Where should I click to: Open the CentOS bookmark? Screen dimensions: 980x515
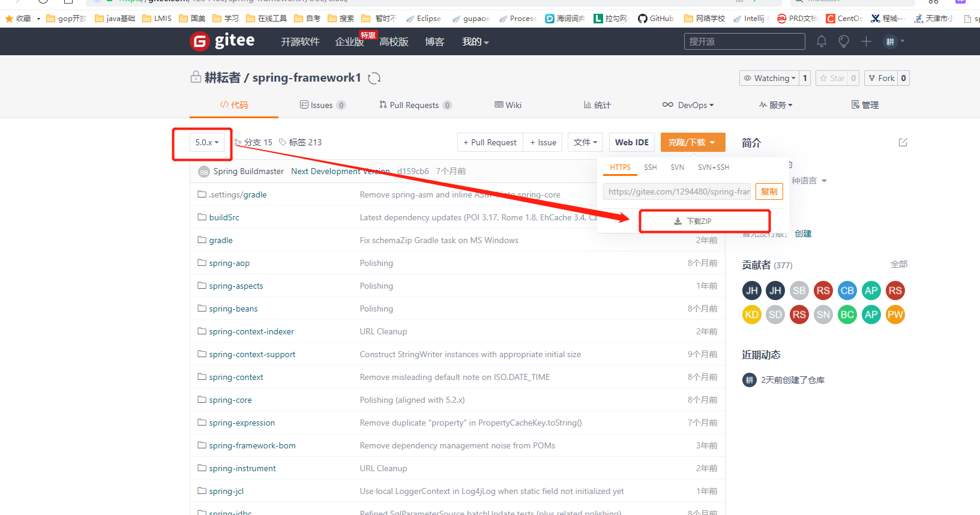click(x=844, y=19)
